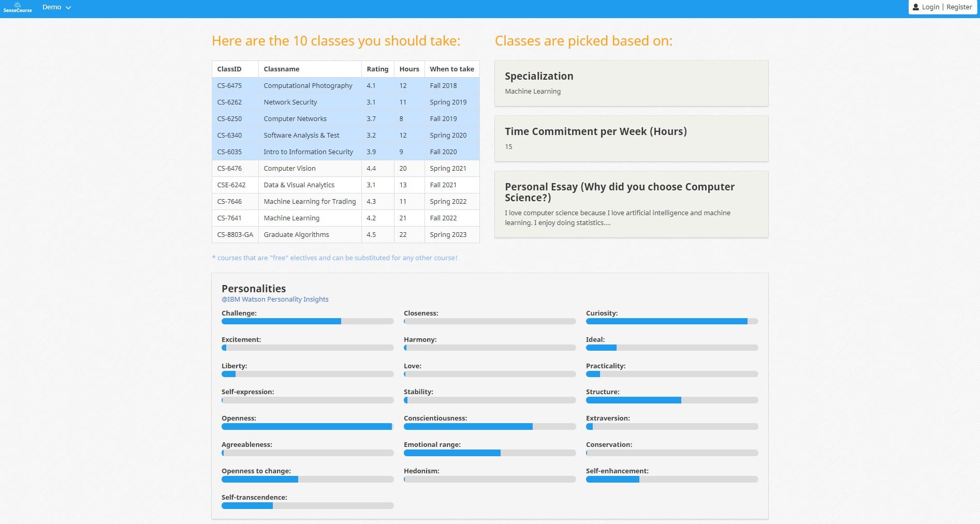Click the Login link
The image size is (980, 524).
pos(930,7)
